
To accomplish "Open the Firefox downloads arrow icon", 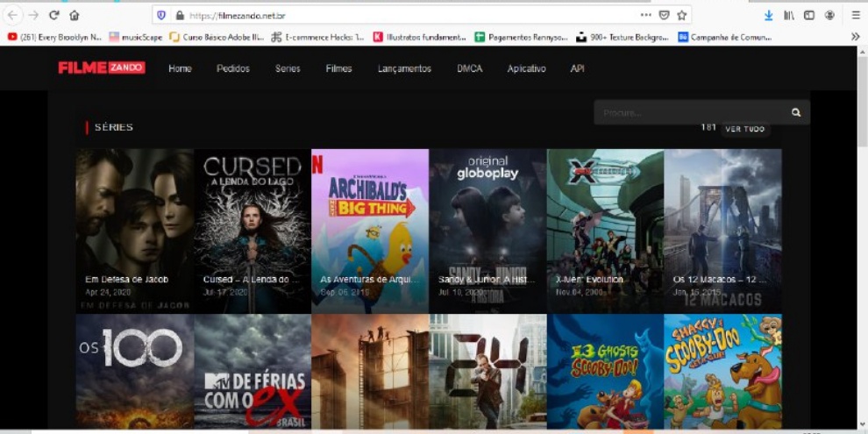I will 768,15.
